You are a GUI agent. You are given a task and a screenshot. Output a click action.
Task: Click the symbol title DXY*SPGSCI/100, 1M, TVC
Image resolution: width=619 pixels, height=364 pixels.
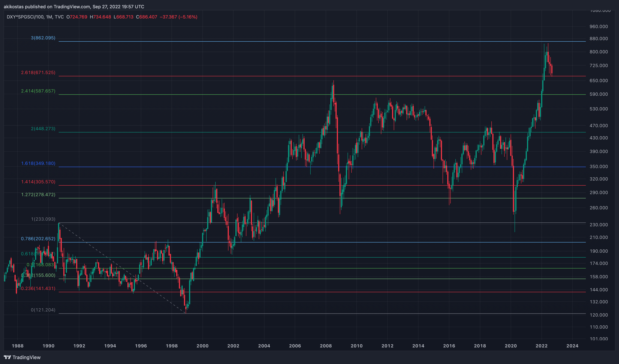[x=35, y=17]
